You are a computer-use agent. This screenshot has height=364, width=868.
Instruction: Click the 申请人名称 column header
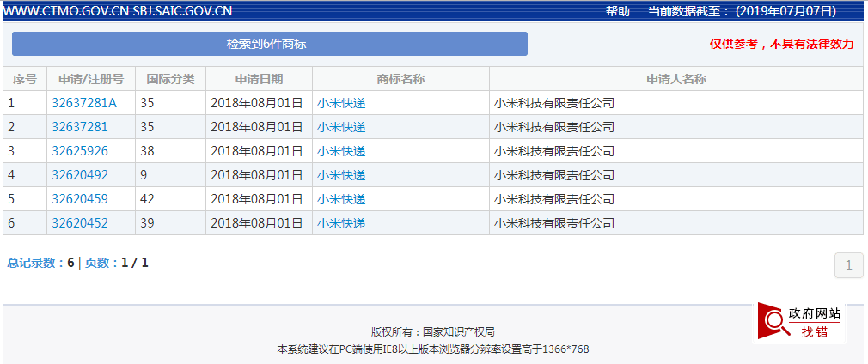point(676,79)
